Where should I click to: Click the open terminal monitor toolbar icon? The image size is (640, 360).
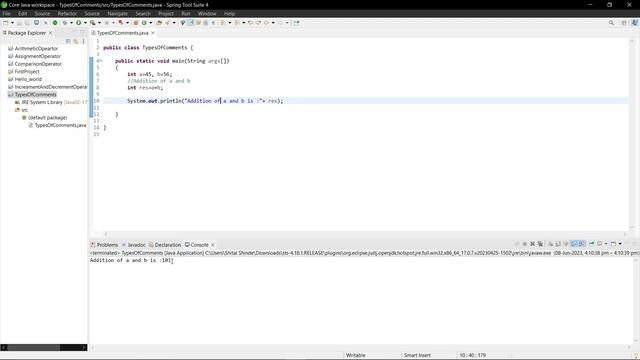[36, 23]
